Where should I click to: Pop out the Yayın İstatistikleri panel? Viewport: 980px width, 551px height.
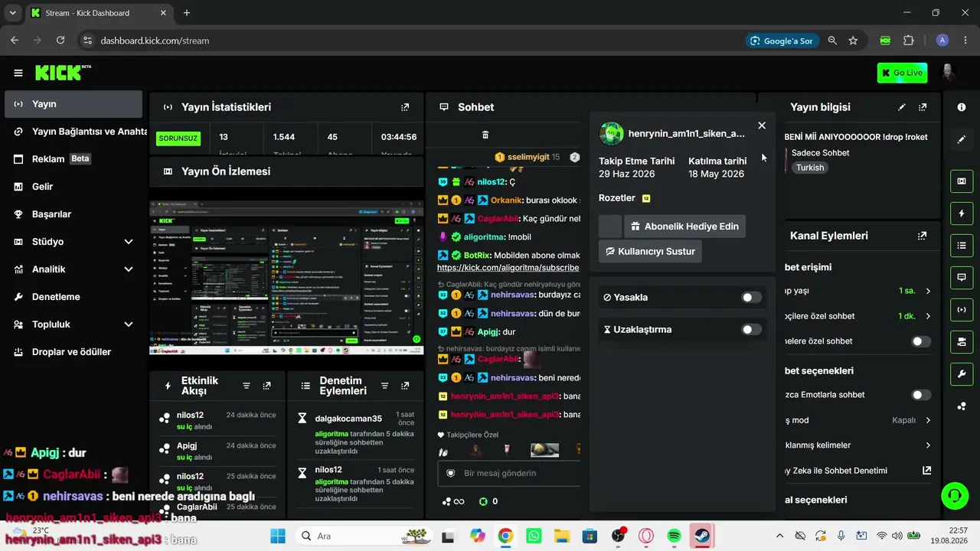pos(405,107)
